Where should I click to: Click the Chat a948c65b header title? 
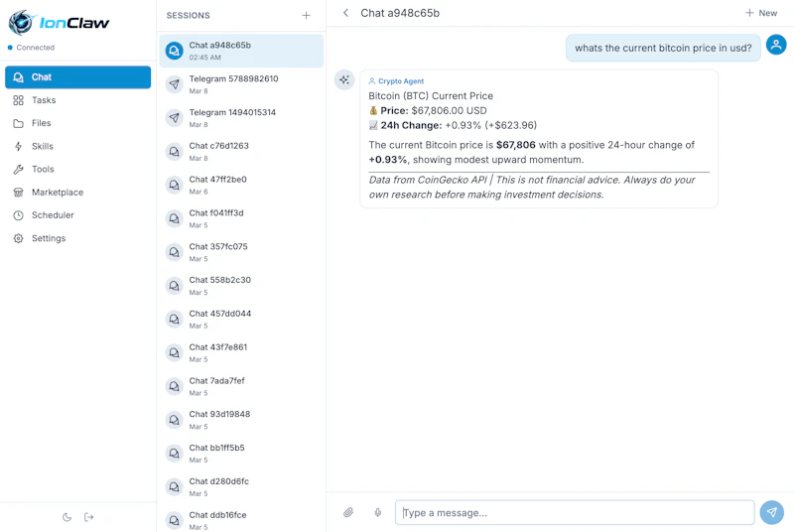click(x=400, y=13)
